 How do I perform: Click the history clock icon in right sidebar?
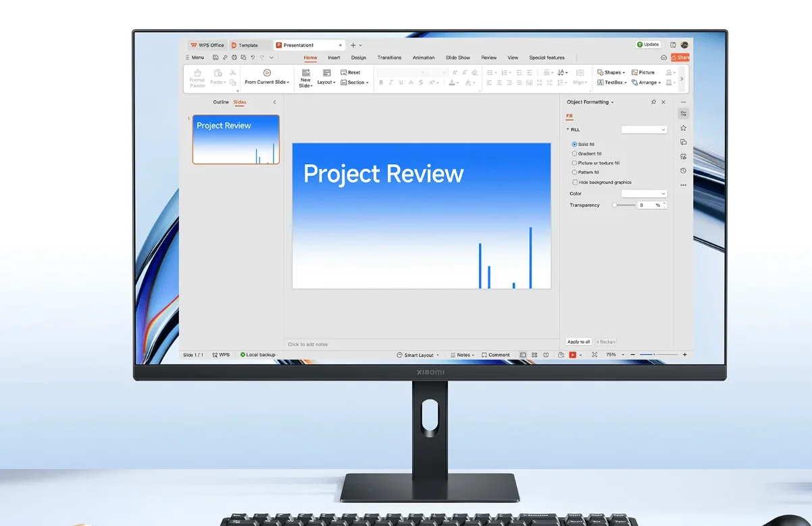coord(684,170)
